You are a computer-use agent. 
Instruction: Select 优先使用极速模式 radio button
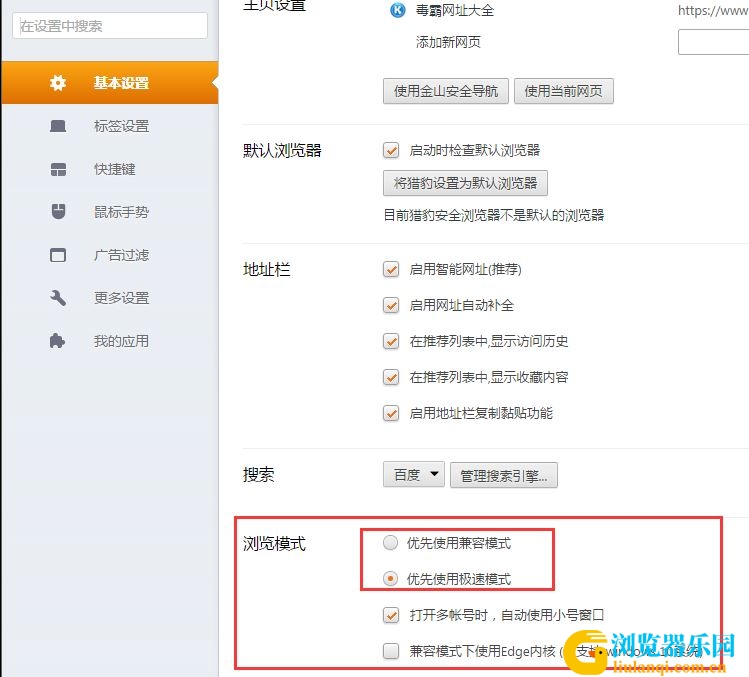coord(390,579)
